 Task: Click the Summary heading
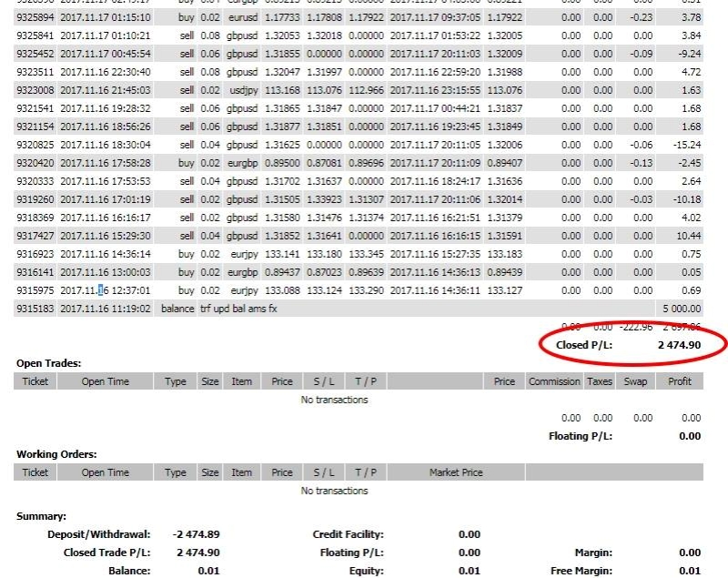(41, 516)
